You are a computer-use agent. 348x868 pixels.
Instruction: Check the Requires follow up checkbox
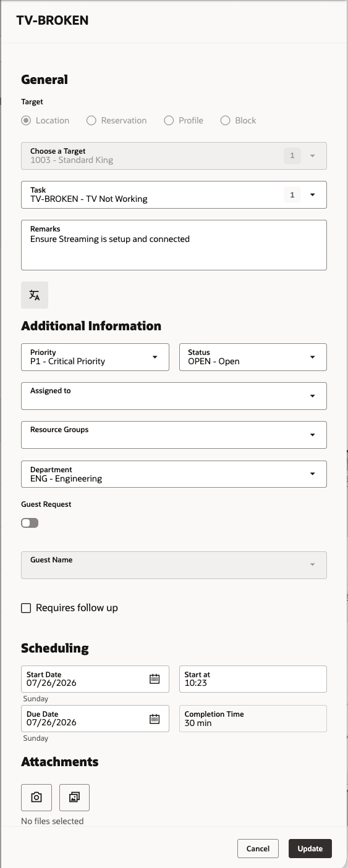point(26,608)
